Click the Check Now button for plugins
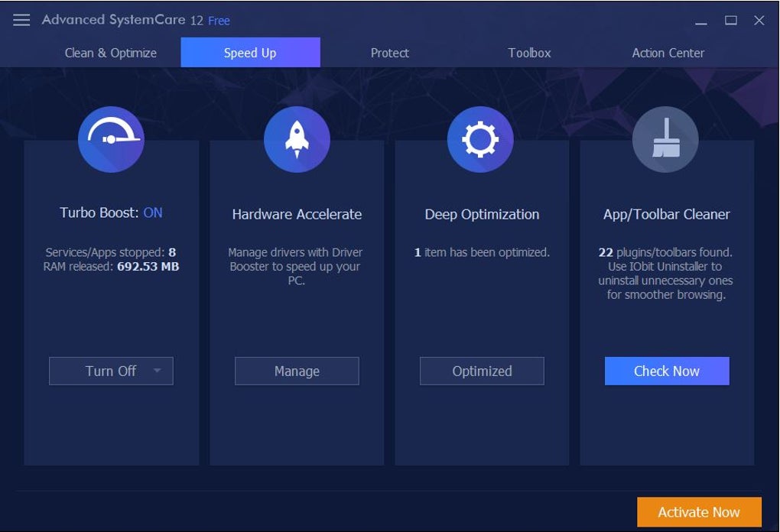Viewport: 780px width, 532px height. (666, 371)
